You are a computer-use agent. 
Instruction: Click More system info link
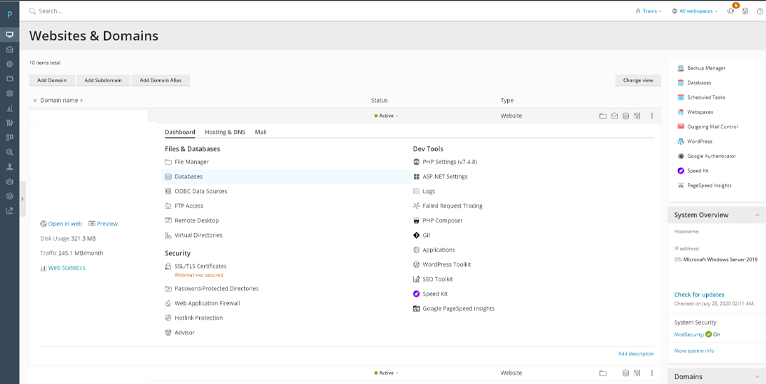(x=694, y=351)
